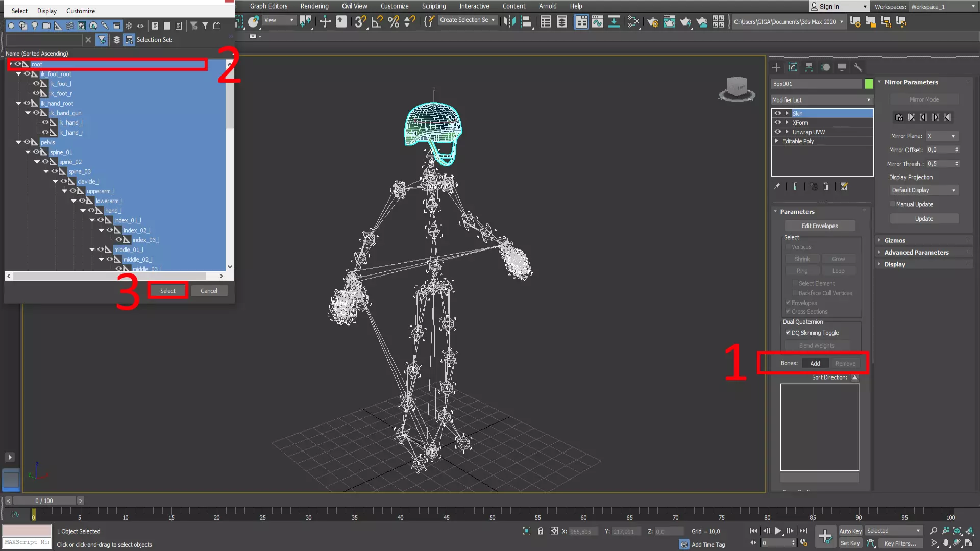
Task: Expand the Advanced Parameters rollout
Action: 916,253
